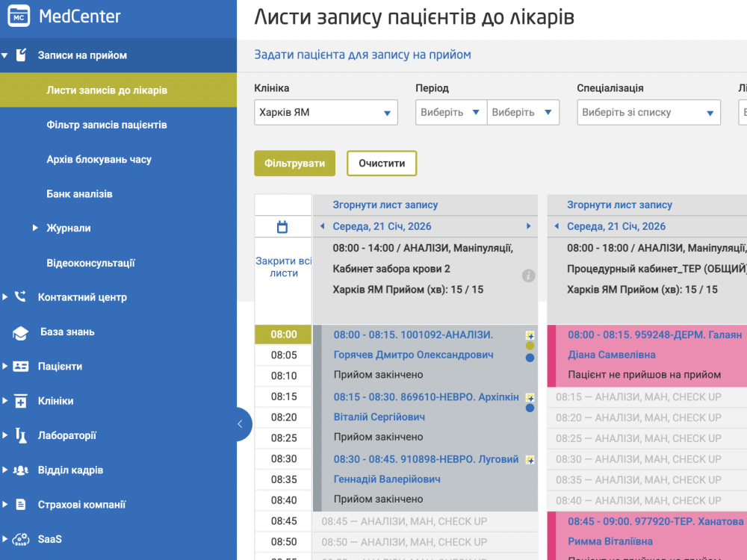The height and width of the screenshot is (560, 747).
Task: Collapse the Записи на прийом section
Action: (x=4, y=55)
